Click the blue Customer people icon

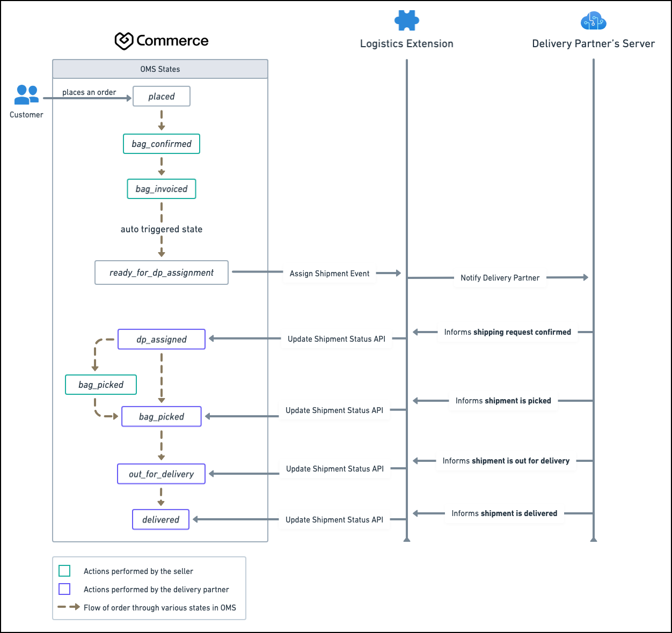26,95
